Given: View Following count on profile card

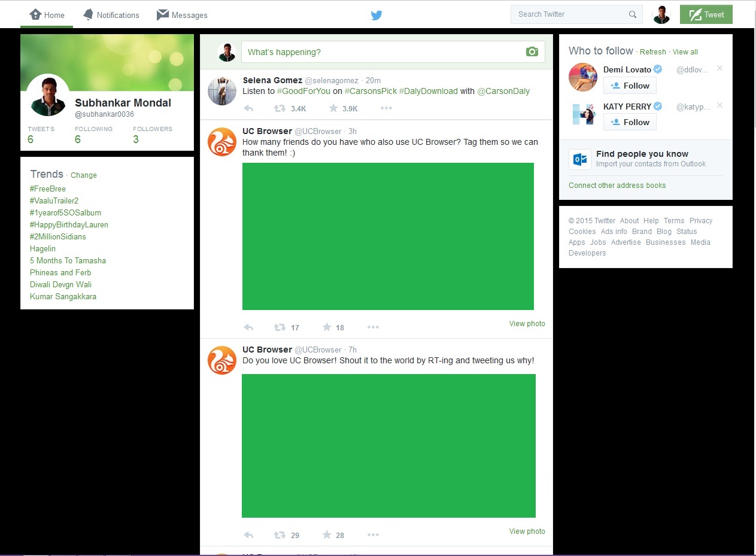Looking at the screenshot, I should coord(93,135).
